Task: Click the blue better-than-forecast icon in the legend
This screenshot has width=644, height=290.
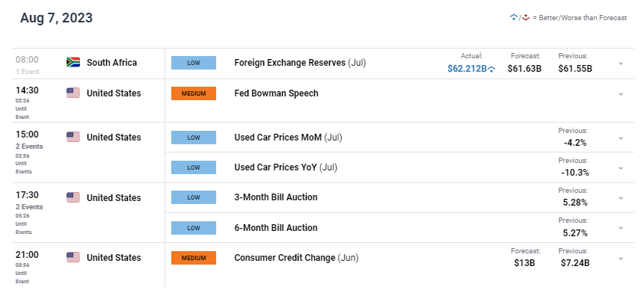Action: (x=513, y=18)
